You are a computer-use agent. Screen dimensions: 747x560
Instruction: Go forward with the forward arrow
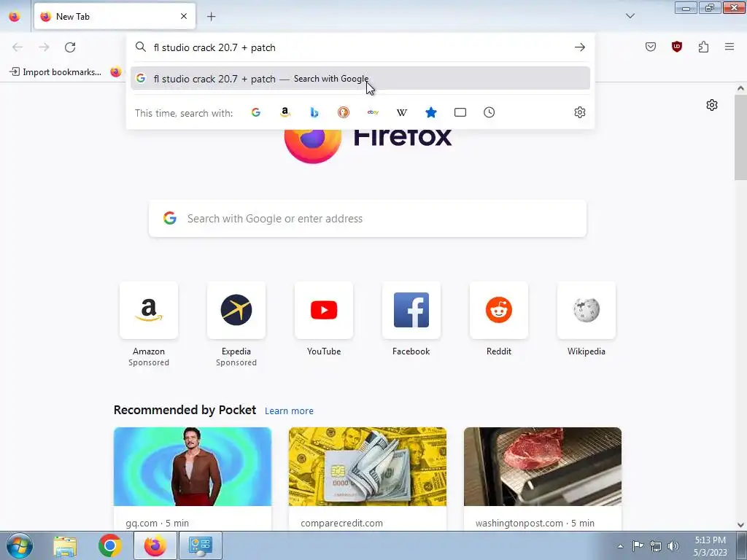click(44, 47)
